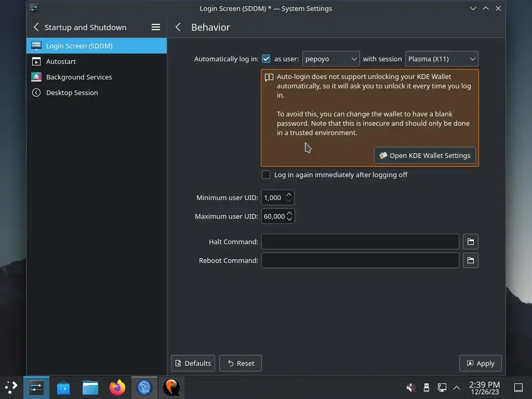The image size is (532, 399).
Task: Increase Minimum user UID value
Action: [x=289, y=194]
